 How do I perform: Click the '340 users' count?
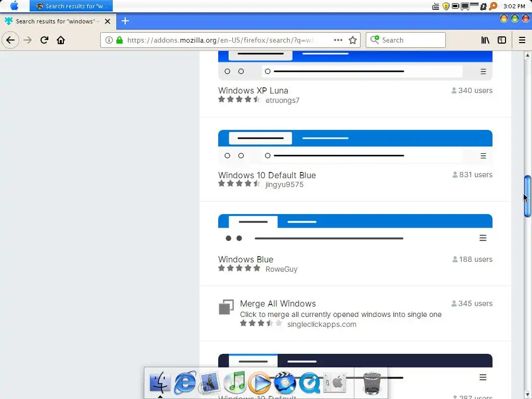[472, 90]
